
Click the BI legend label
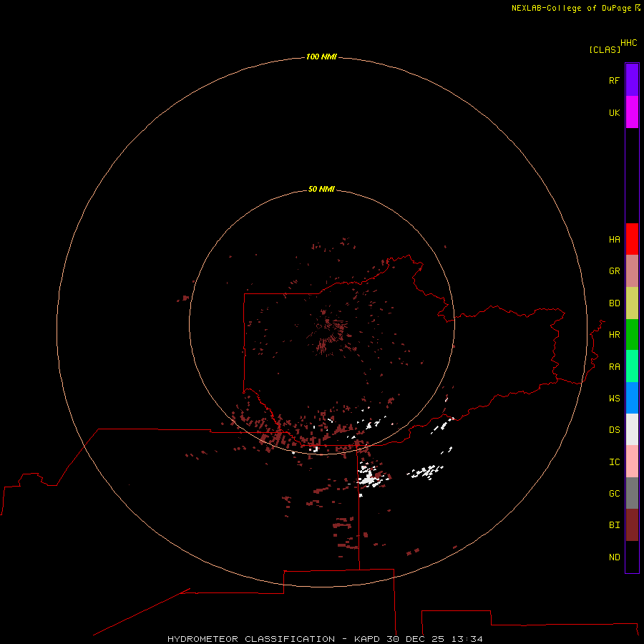(x=614, y=525)
